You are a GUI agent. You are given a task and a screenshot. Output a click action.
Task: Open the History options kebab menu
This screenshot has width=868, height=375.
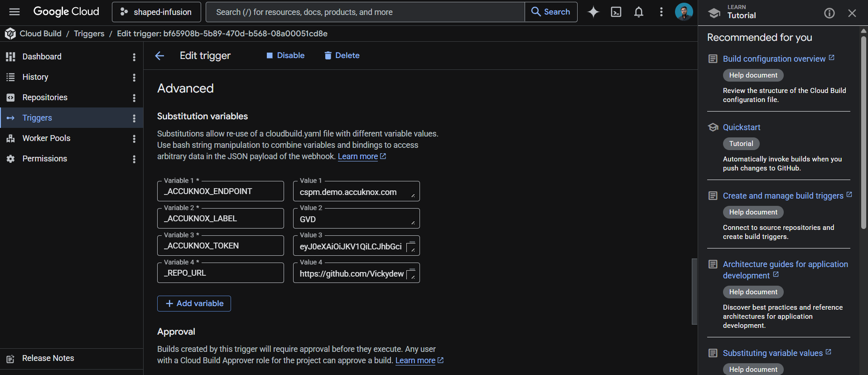tap(134, 78)
